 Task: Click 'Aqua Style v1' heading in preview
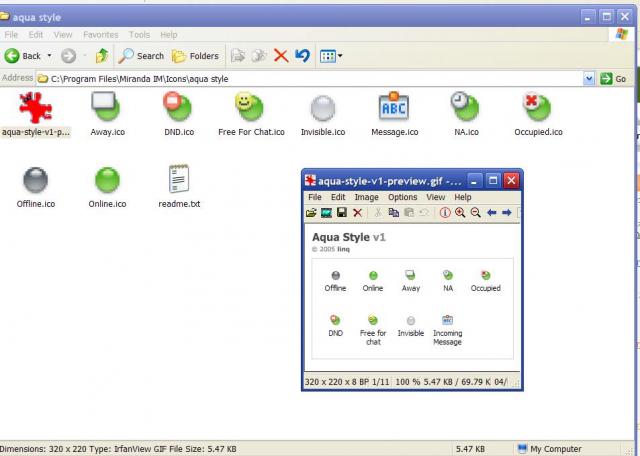point(349,237)
